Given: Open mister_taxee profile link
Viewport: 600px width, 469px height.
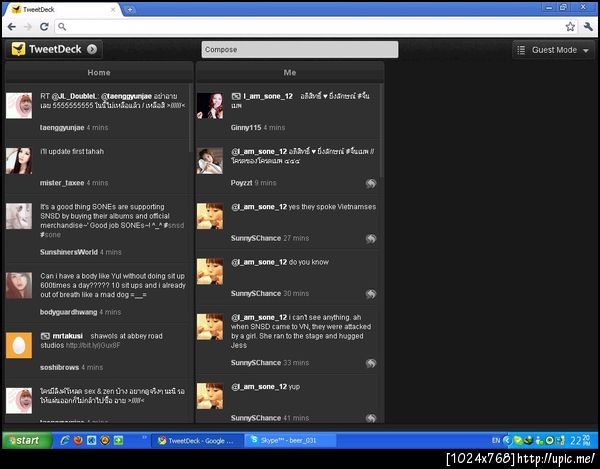Looking at the screenshot, I should [62, 183].
